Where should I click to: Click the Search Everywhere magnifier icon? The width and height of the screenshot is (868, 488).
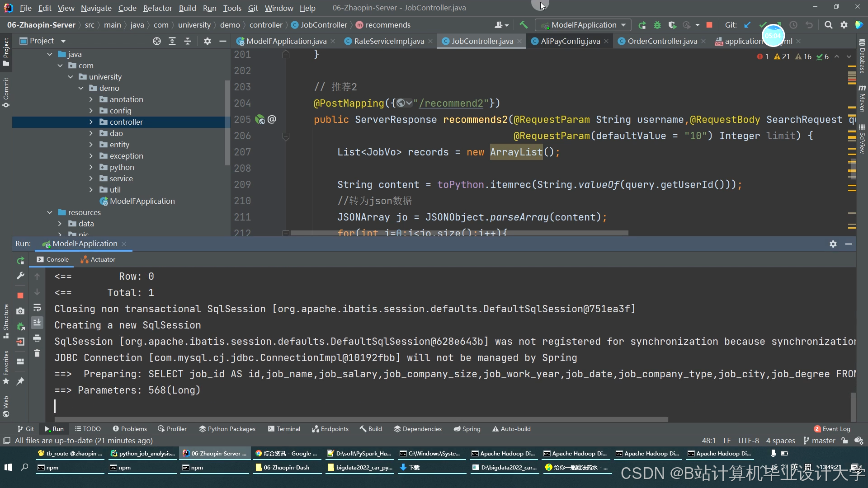pyautogui.click(x=828, y=25)
